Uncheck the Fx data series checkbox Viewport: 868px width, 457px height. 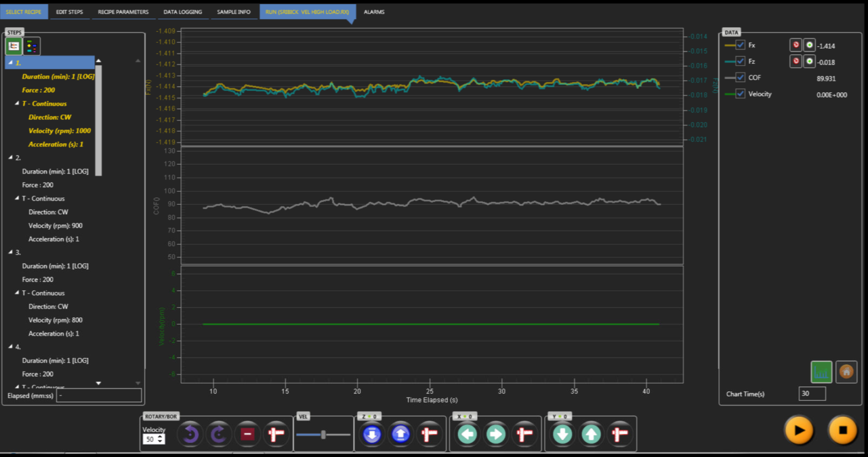[740, 45]
